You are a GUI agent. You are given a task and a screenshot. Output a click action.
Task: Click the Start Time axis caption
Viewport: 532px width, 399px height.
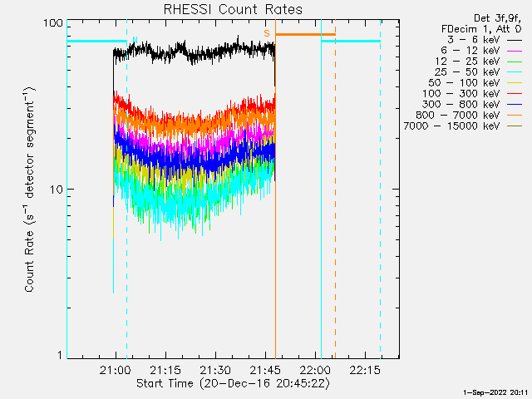click(x=233, y=384)
